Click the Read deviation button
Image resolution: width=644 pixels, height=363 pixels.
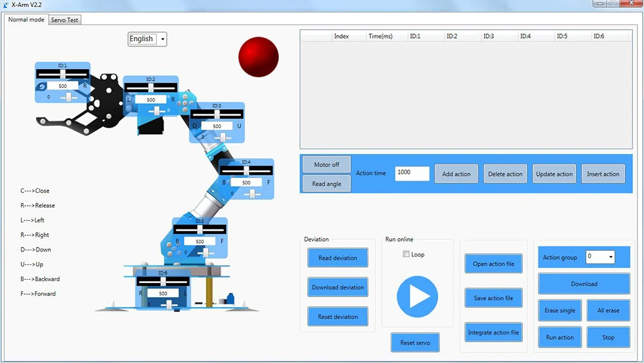[337, 258]
